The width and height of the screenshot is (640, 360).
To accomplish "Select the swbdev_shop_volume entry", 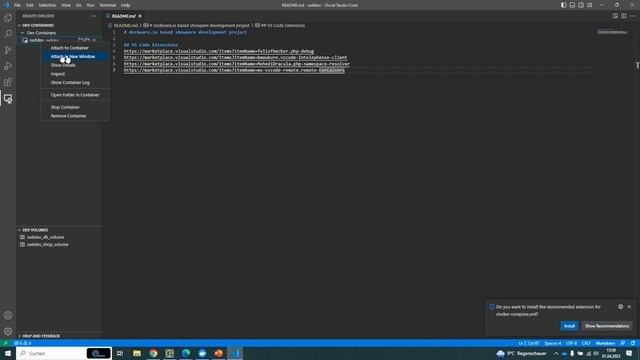I will click(47, 244).
